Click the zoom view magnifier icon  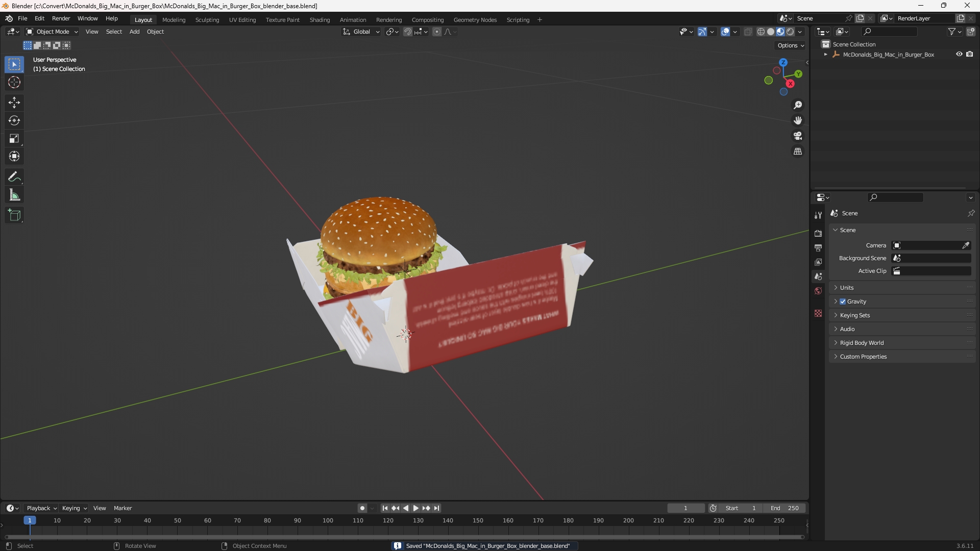pos(798,105)
